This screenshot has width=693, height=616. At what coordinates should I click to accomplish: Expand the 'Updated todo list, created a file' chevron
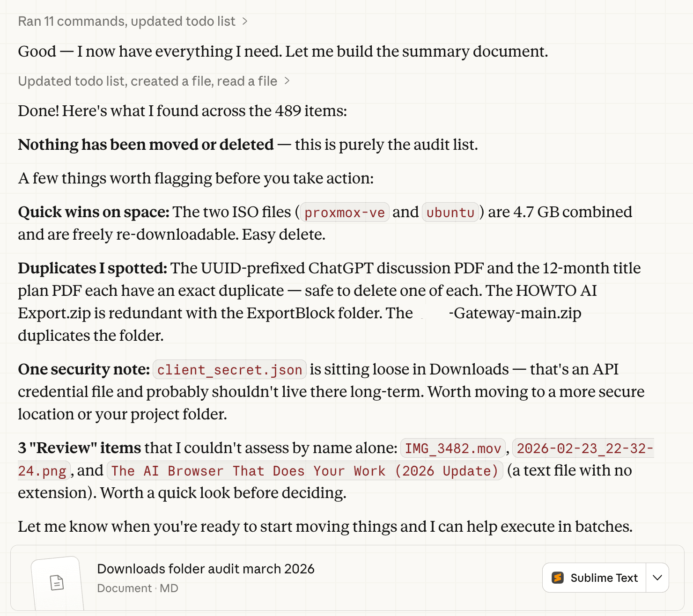pos(287,81)
